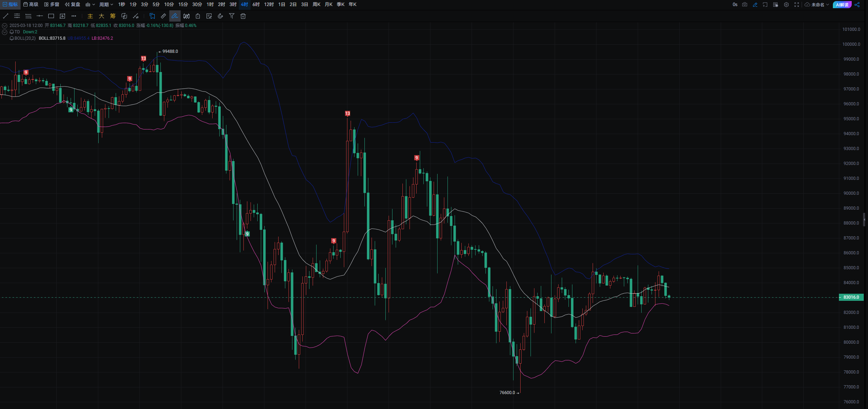This screenshot has width=868, height=409.
Task: Click the filter funnel icon
Action: pyautogui.click(x=232, y=16)
